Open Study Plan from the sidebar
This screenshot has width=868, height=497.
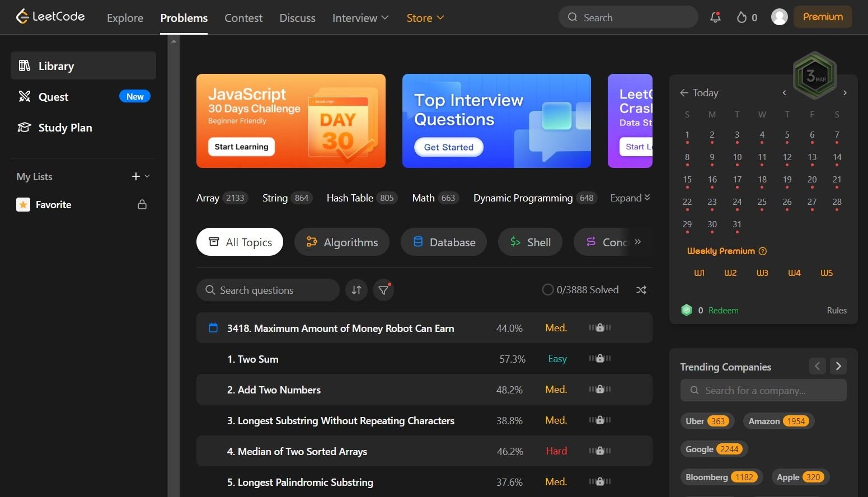[x=83, y=127]
